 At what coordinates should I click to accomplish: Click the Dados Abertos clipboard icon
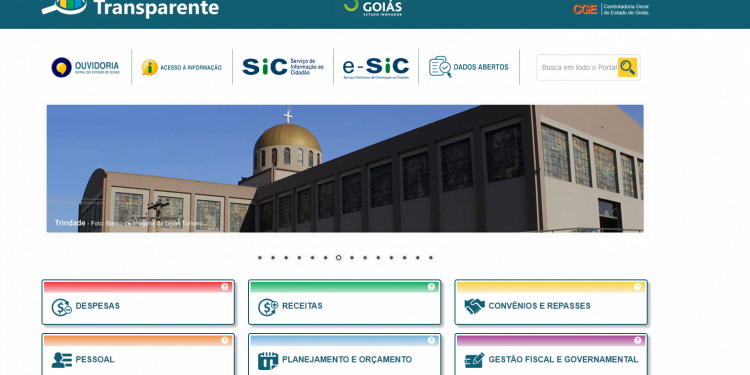440,67
